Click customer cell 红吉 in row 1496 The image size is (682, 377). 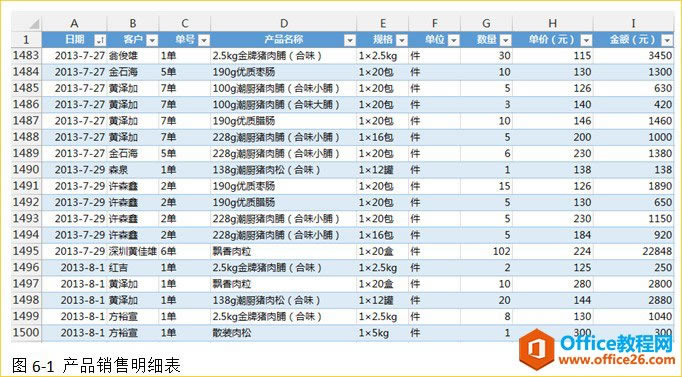point(133,267)
